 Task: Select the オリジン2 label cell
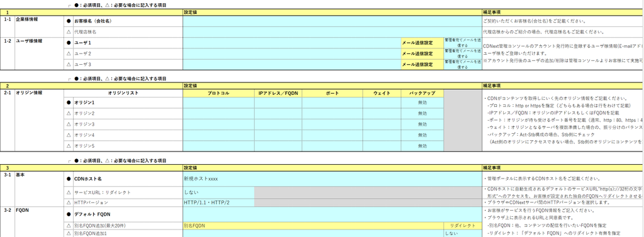pos(128,113)
